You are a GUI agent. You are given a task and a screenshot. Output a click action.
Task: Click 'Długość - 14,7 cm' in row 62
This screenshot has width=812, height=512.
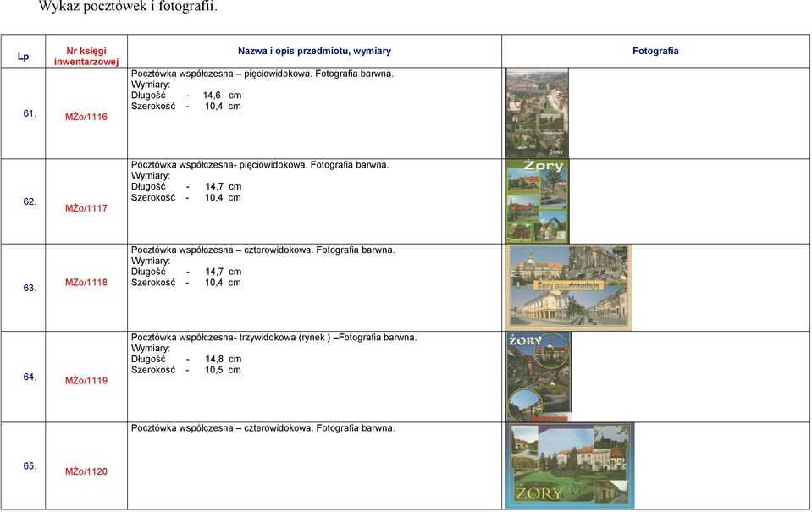[186, 186]
